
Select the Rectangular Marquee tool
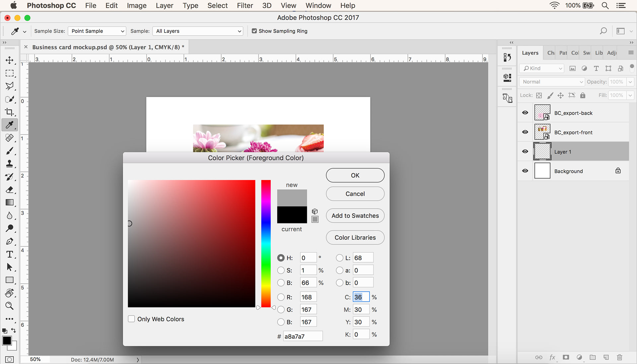[x=10, y=73]
